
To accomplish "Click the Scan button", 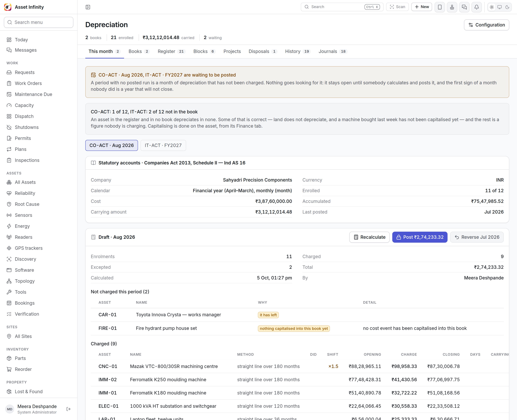I will pyautogui.click(x=397, y=7).
